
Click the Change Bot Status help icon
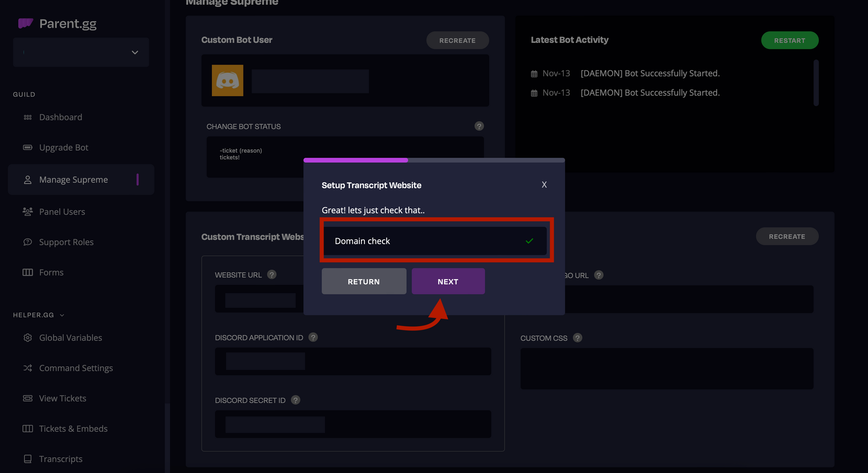(479, 126)
